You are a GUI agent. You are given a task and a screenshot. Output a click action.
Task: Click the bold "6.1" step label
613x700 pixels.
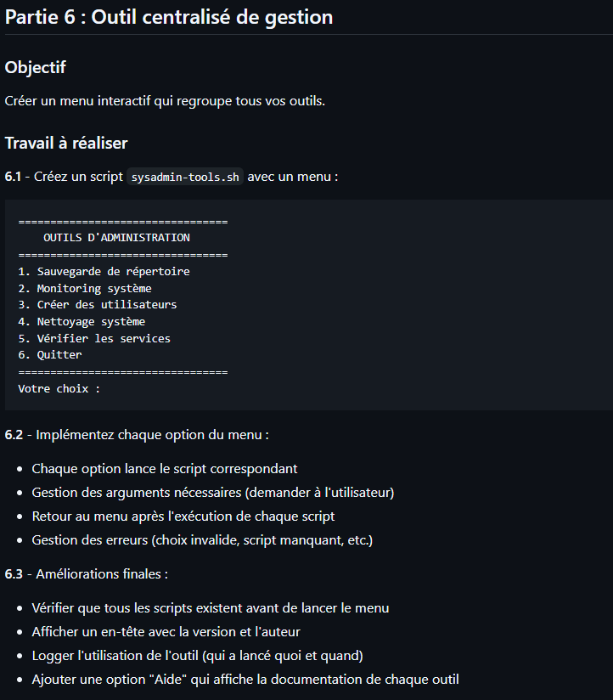point(13,177)
